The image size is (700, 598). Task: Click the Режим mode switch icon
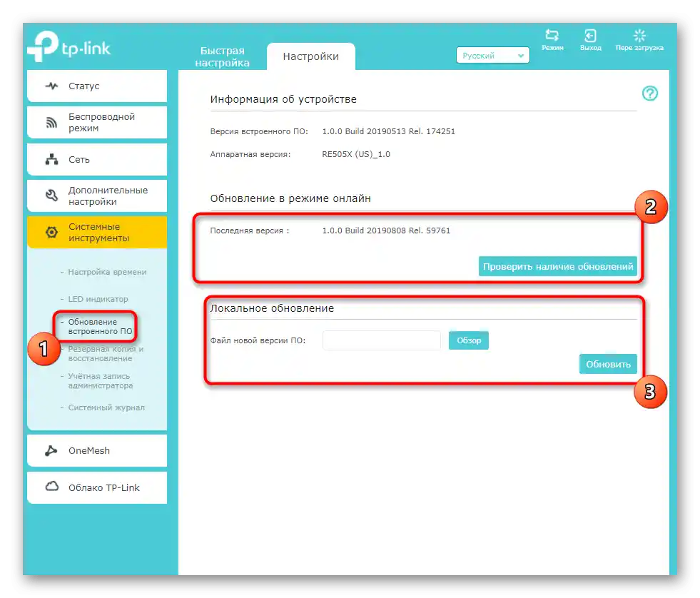pos(552,35)
